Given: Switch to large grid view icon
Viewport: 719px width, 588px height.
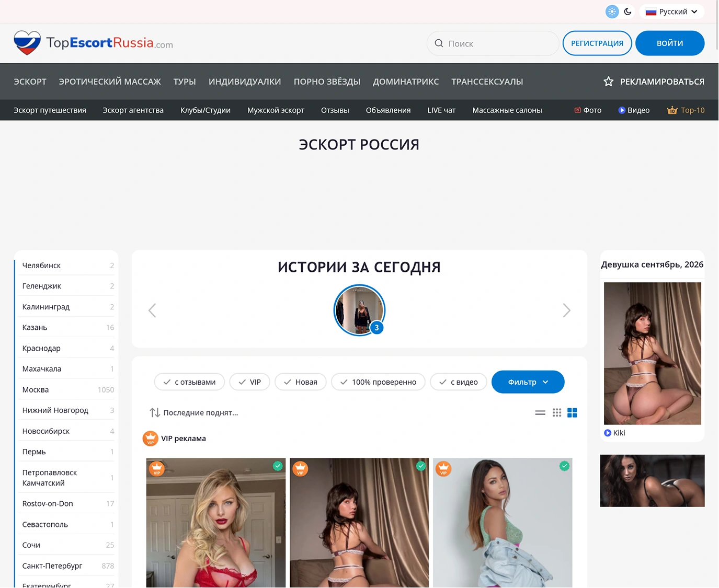Looking at the screenshot, I should pyautogui.click(x=572, y=413).
